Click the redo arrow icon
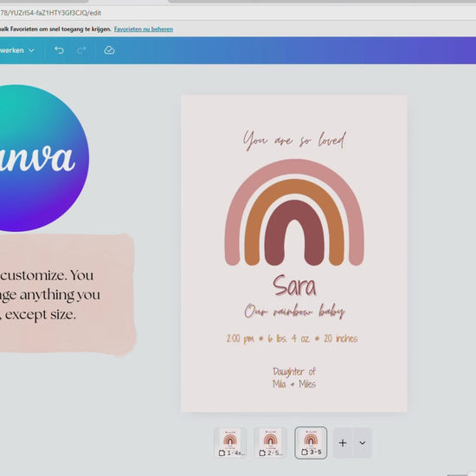476x476 pixels. tap(81, 50)
